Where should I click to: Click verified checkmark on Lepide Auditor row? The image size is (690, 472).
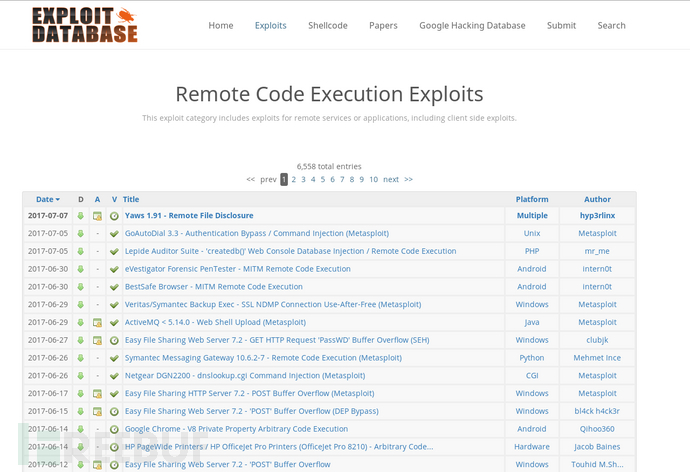click(x=114, y=252)
